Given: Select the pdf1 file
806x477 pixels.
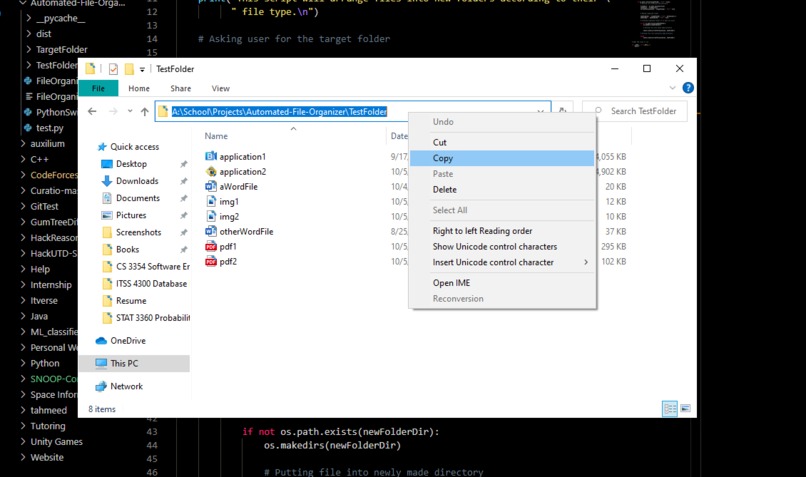Looking at the screenshot, I should point(221,247).
